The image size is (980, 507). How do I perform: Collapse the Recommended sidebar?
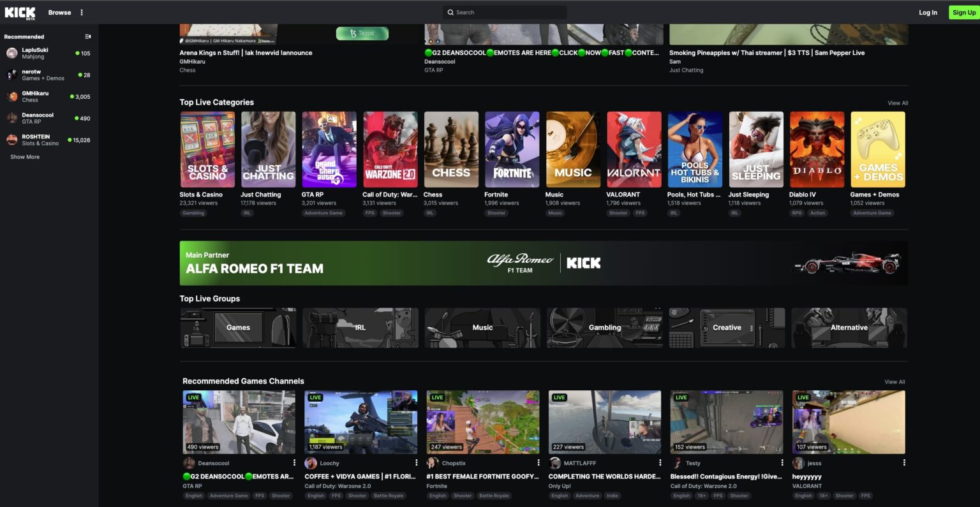click(88, 36)
